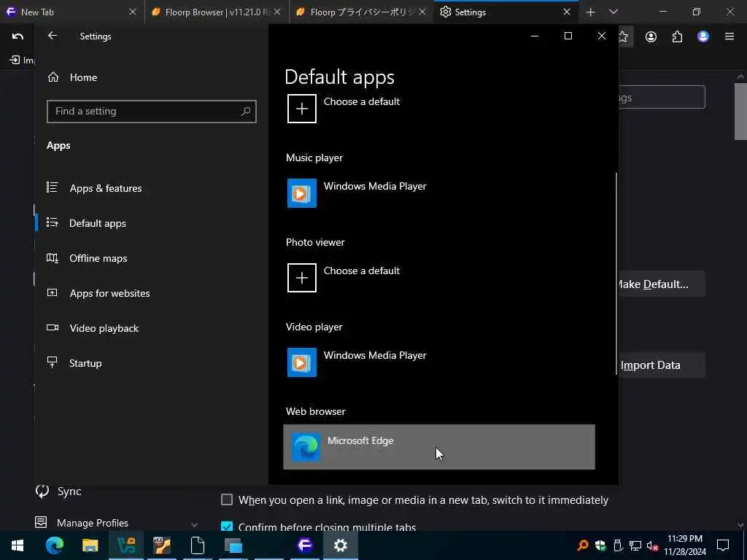Click the back arrow in Settings window
The height and width of the screenshot is (560, 747).
tap(53, 36)
